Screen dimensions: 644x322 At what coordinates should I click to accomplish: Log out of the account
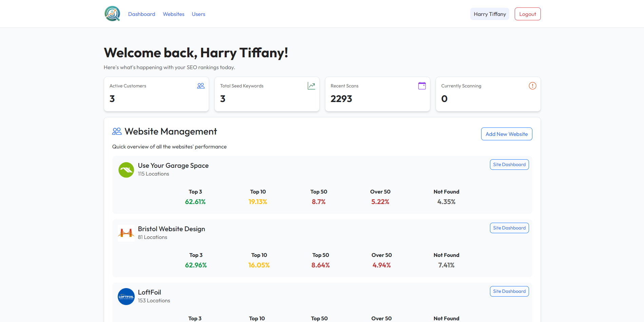tap(527, 14)
